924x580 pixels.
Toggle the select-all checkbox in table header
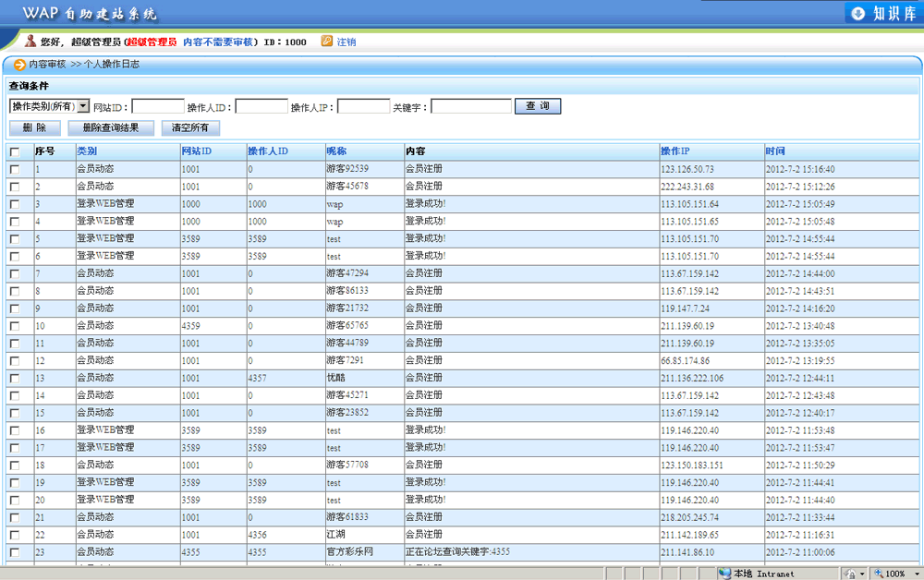[15, 151]
